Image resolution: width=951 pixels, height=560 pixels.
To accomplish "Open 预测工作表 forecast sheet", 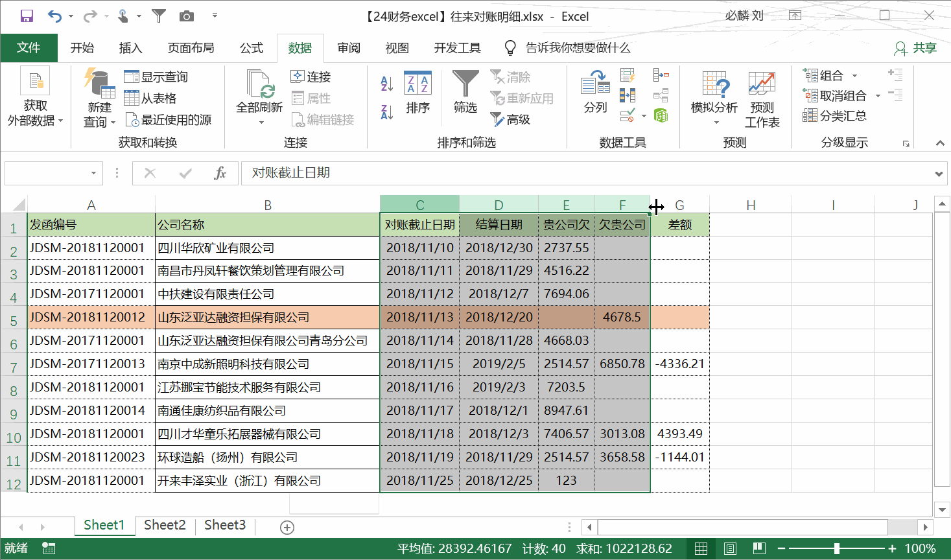I will tap(762, 100).
